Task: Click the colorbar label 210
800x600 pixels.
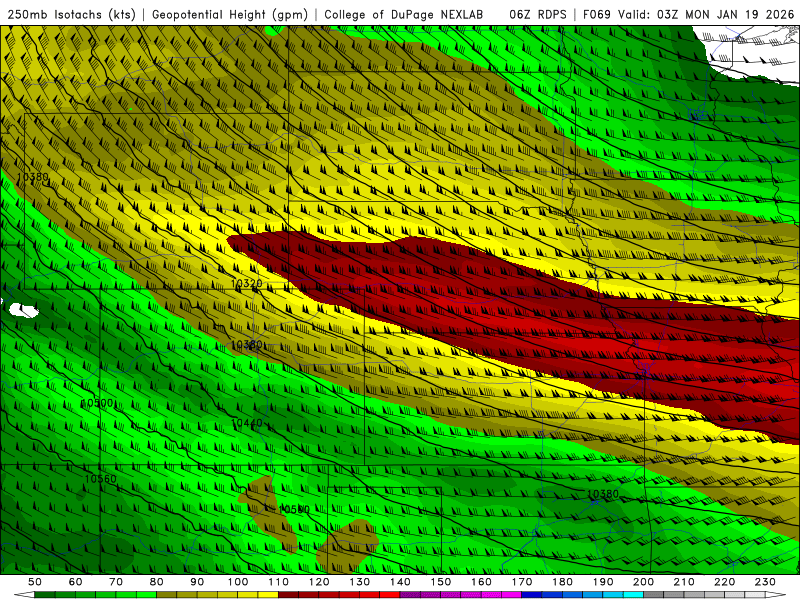Action: tap(684, 582)
